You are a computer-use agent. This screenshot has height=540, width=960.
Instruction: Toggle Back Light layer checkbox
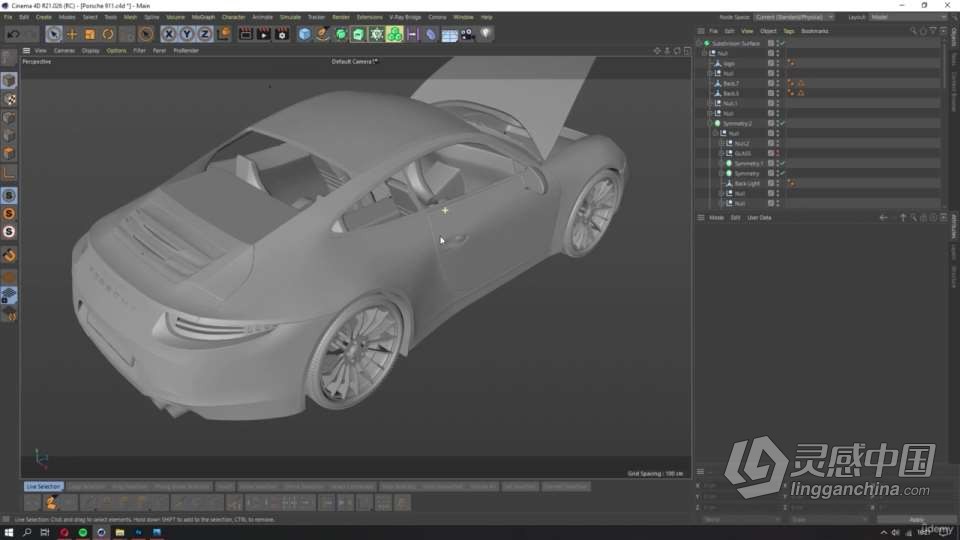click(x=771, y=184)
